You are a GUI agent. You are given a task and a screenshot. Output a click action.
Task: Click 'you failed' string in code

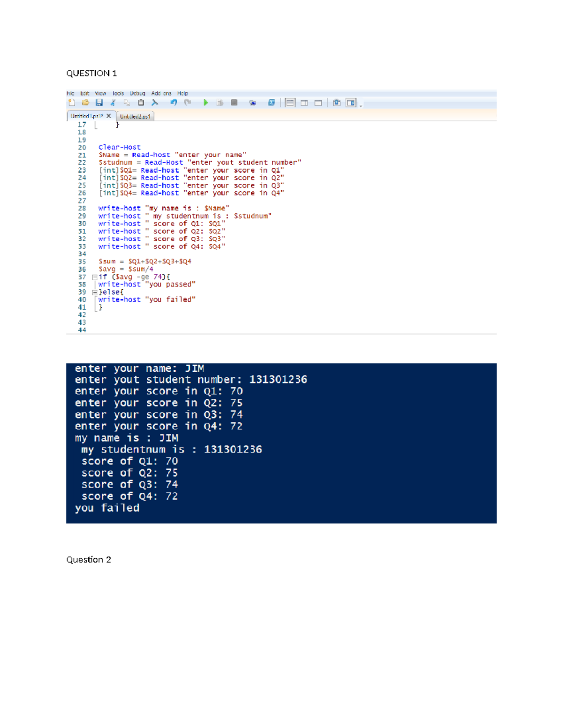click(x=170, y=299)
